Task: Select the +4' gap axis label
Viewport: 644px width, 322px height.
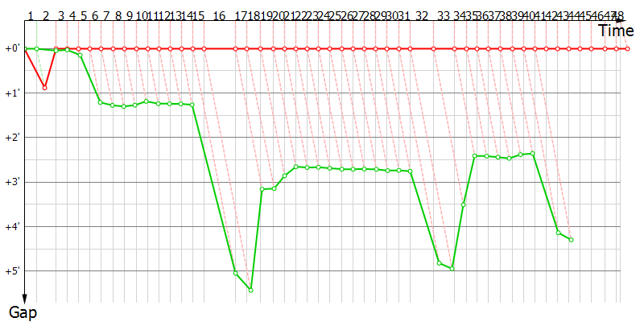Action: (11, 225)
